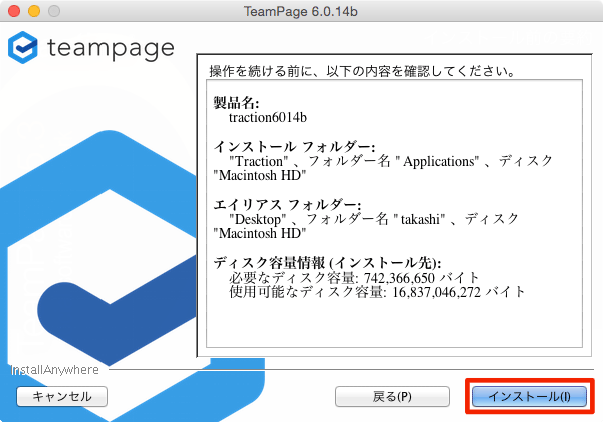Click the TeamPage 6.0.14b window title

click(x=301, y=11)
